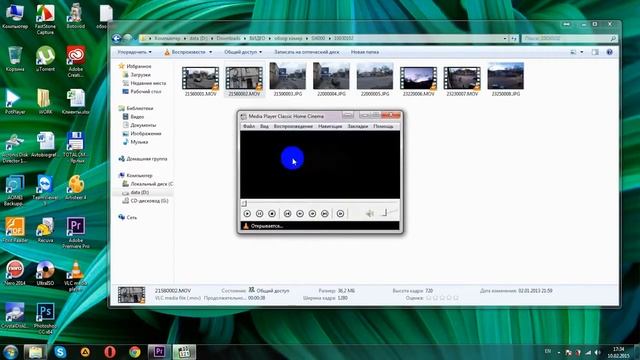Open the view options dropdown arrow

click(582, 52)
